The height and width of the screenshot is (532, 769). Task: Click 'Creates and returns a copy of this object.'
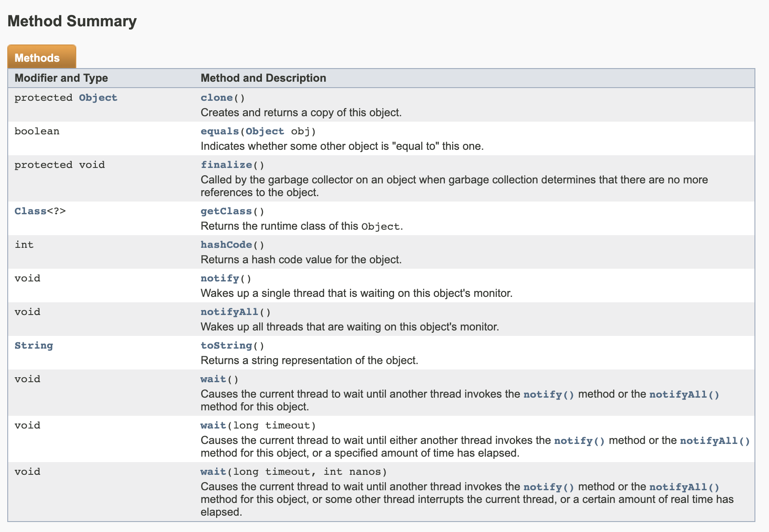(x=301, y=113)
